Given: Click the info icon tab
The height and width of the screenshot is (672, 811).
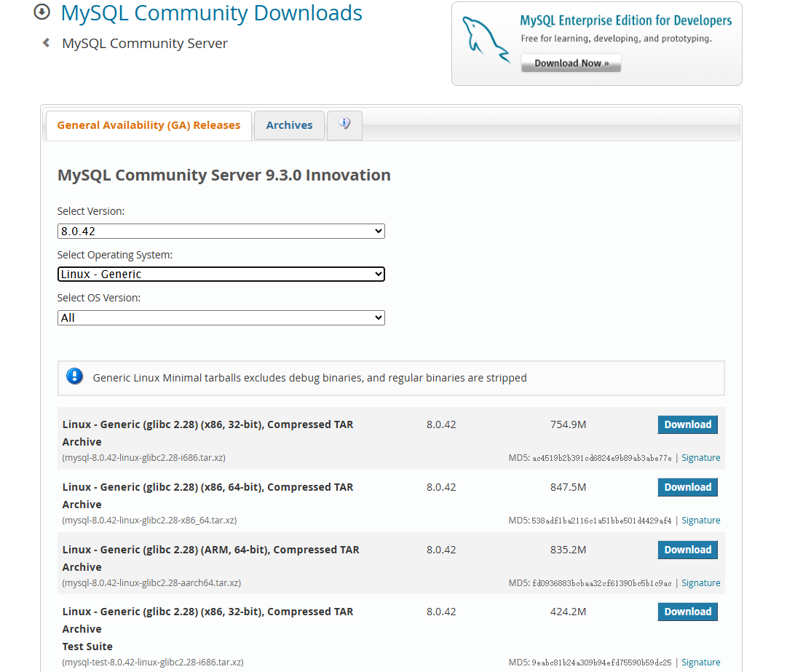Looking at the screenshot, I should (x=344, y=124).
